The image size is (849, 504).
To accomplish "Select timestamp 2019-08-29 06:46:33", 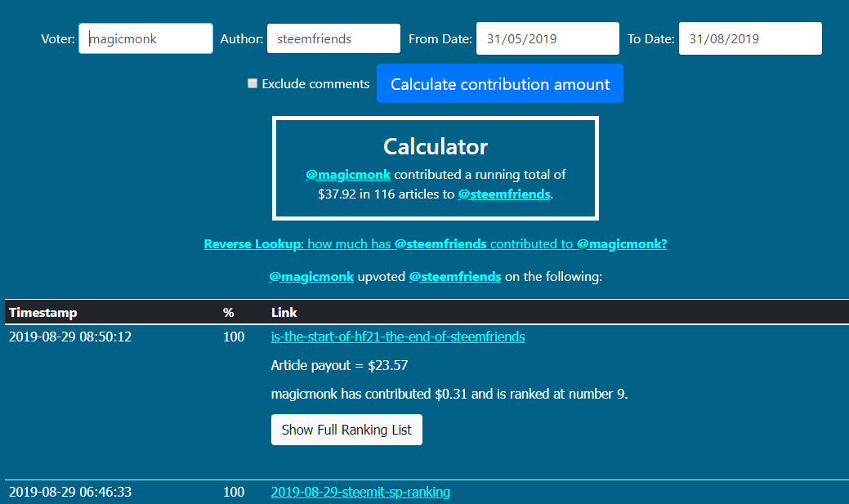I will (70, 492).
